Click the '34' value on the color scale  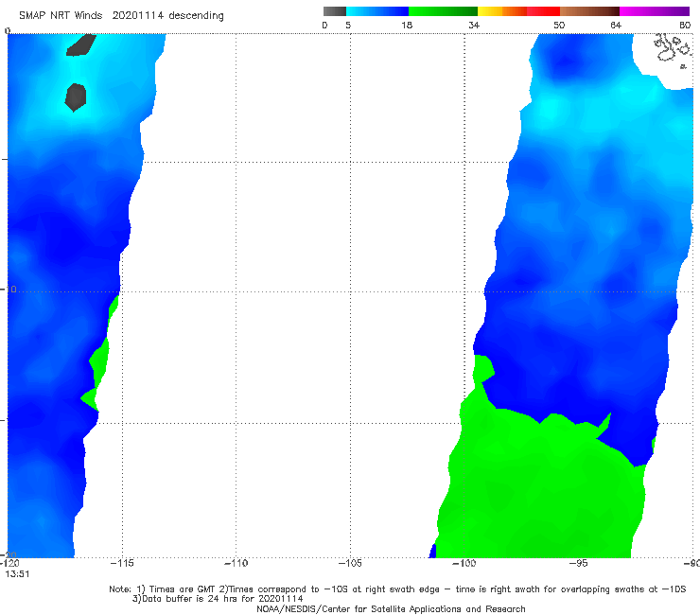point(474,25)
